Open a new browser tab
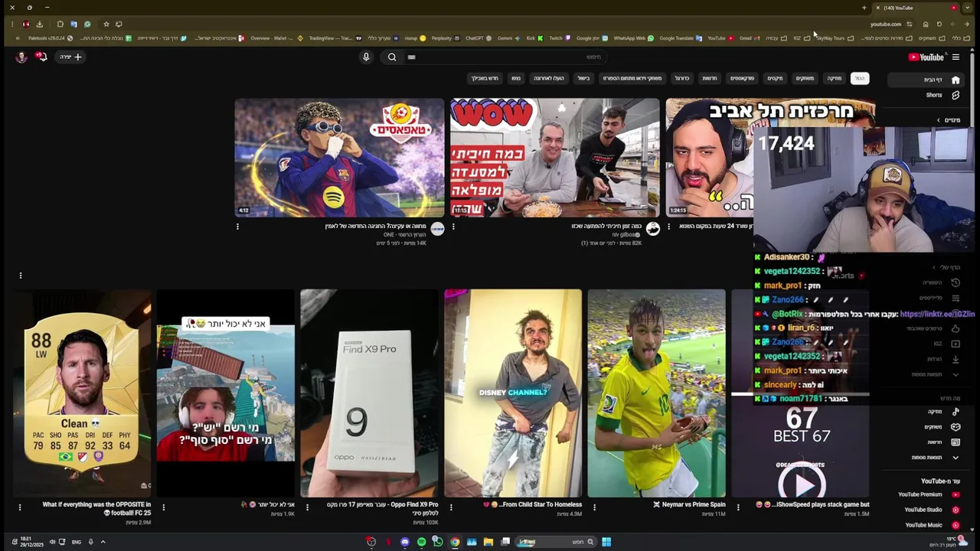The width and height of the screenshot is (980, 551). point(864,8)
